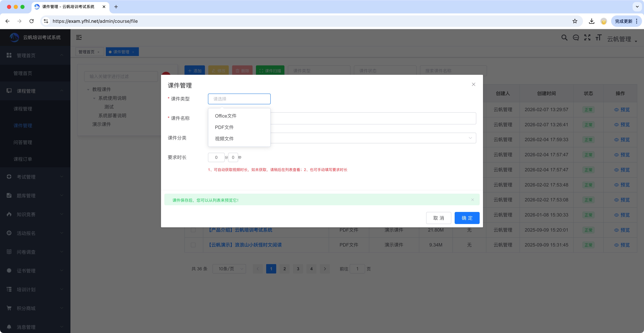Viewport: 644px width, 333px height.
Task: Dismiss the green 课件保存后 notification
Action: [472, 200]
